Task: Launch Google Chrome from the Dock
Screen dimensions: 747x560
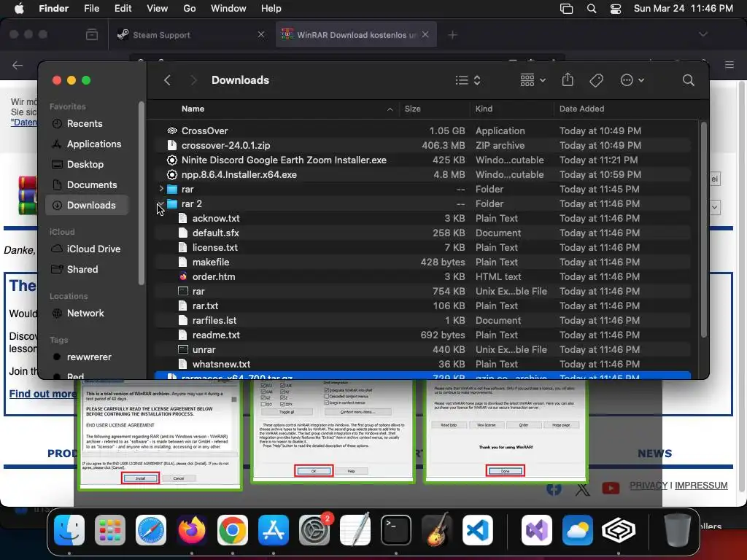Action: coord(233,530)
